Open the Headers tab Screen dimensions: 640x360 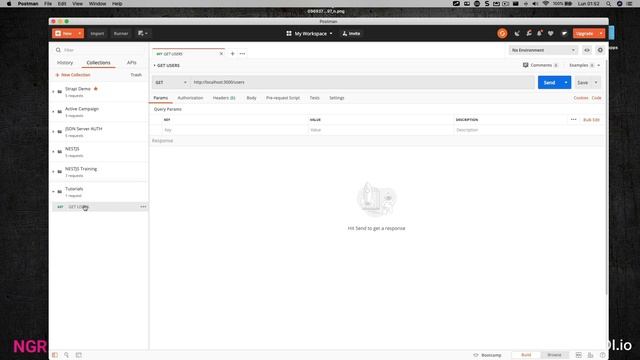[x=224, y=98]
